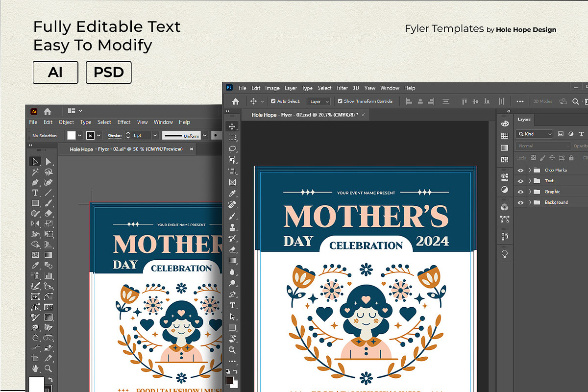Open Illustrator workspace layout switcher

[75, 111]
